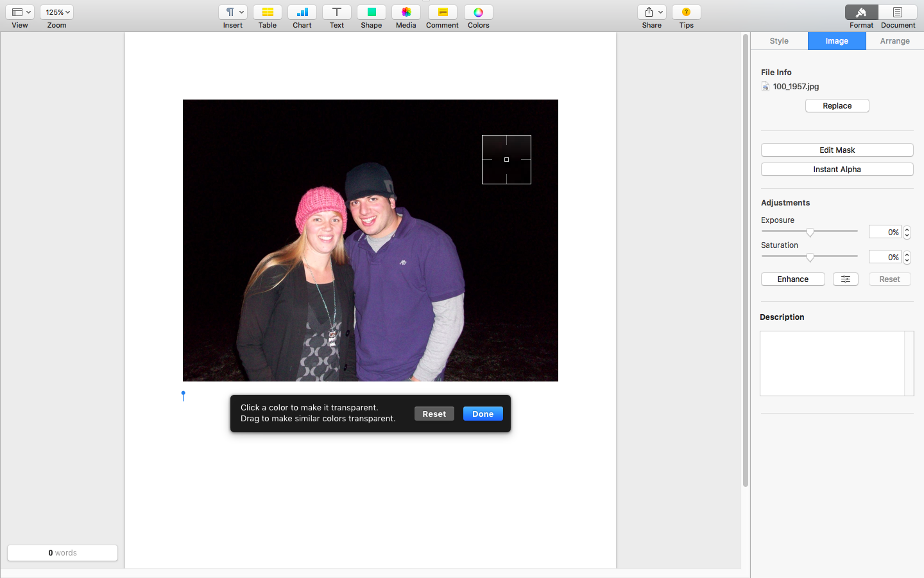Open the Arrange tab
This screenshot has width=924, height=578.
(894, 40)
